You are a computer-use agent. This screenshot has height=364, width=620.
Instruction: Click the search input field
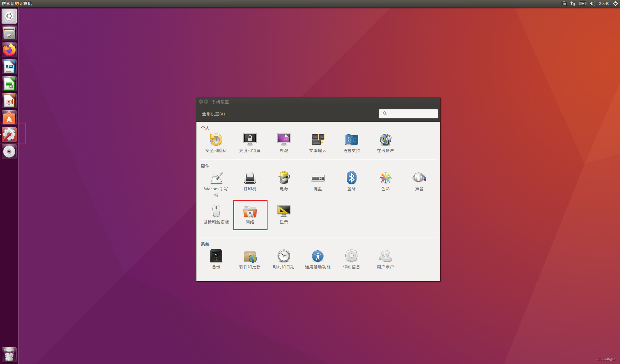408,113
